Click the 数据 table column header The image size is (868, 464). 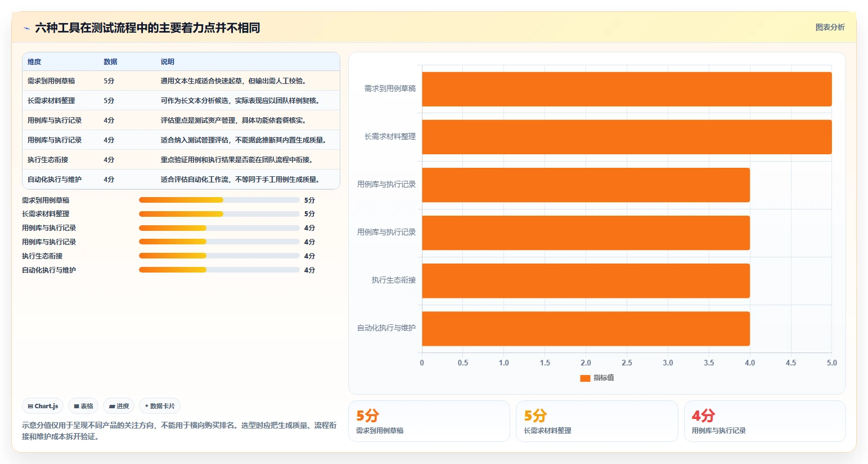pyautogui.click(x=110, y=62)
